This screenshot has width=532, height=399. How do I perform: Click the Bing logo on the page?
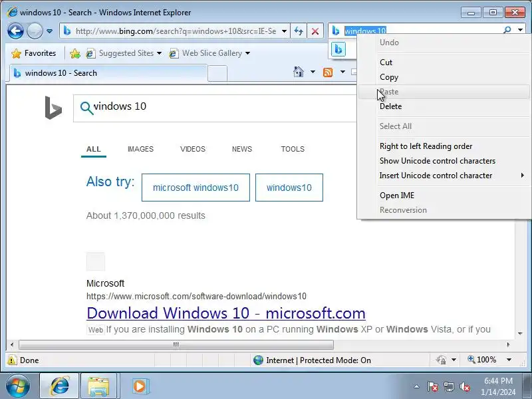coord(53,108)
